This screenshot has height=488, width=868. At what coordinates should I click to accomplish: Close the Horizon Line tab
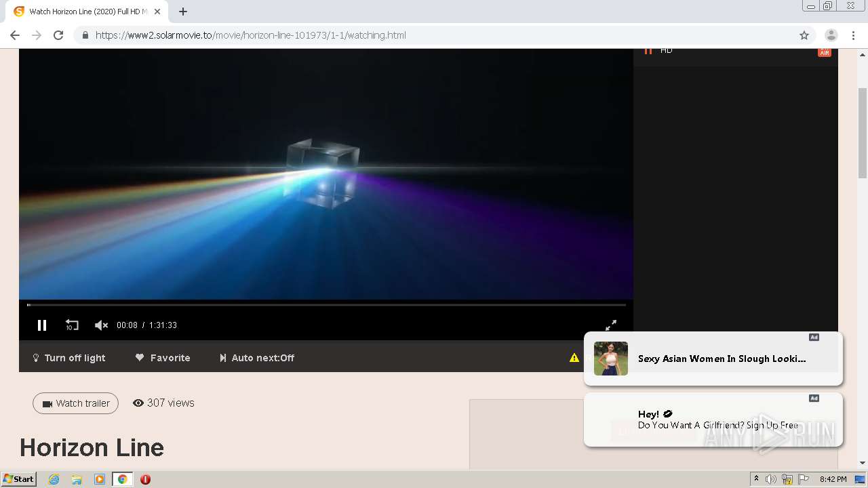coord(157,12)
